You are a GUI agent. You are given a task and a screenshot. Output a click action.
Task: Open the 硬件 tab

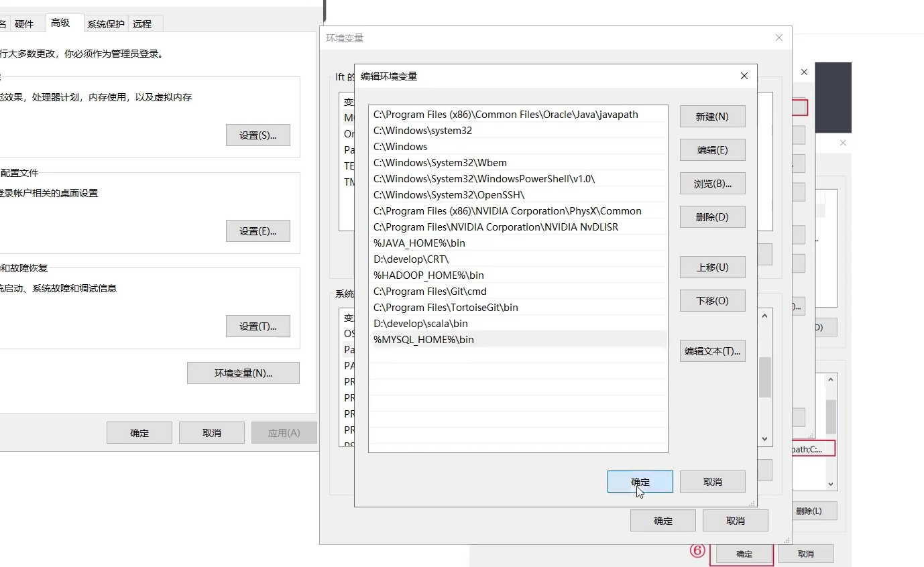(x=24, y=23)
